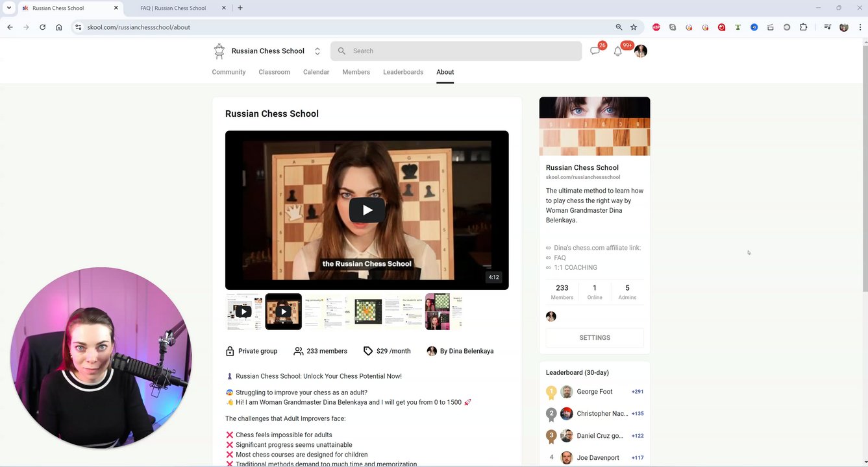Select the About tab
Image resolution: width=868 pixels, height=467 pixels.
(x=445, y=72)
